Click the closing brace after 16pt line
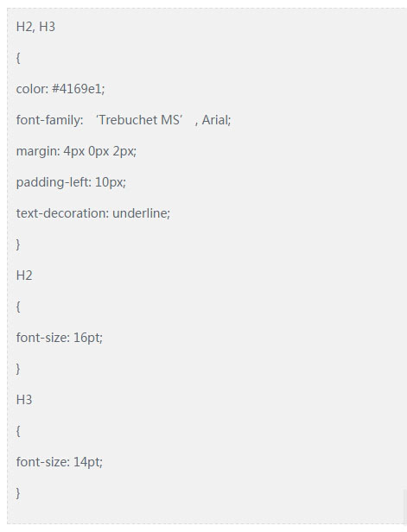The height and width of the screenshot is (532, 407). [x=18, y=369]
